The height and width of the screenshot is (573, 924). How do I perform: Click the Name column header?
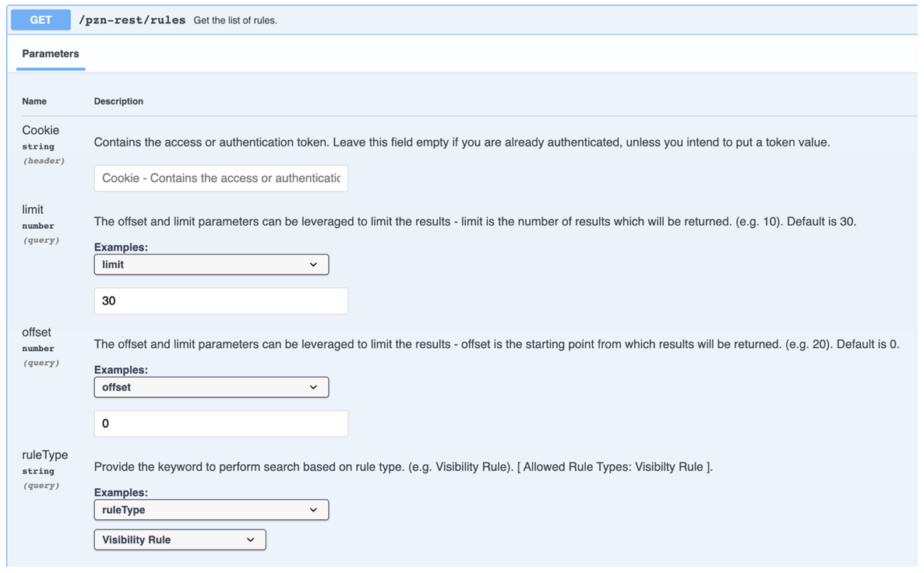pos(34,101)
